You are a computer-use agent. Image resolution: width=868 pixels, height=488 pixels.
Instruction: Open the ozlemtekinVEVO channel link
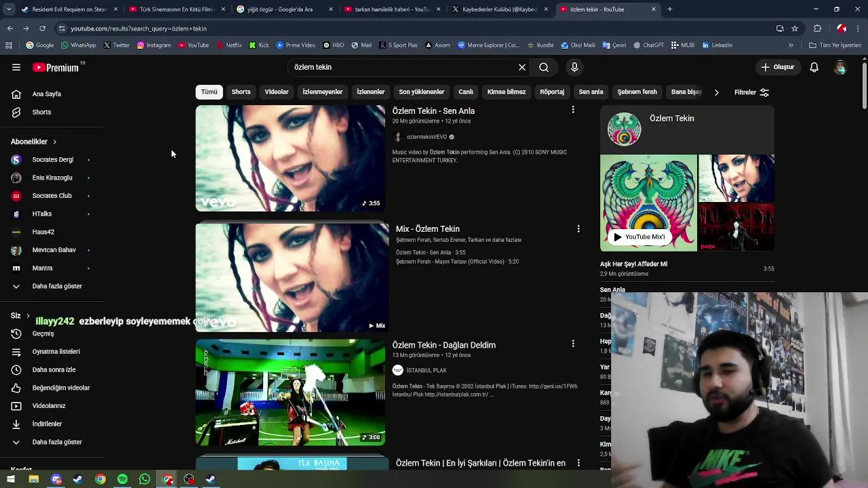(x=427, y=137)
